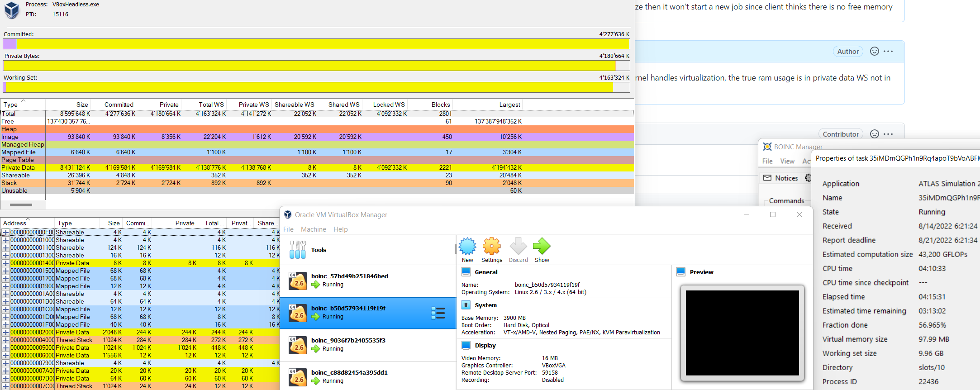Open the File menu in BOINC Manager
Screen dimensions: 980x390
point(767,161)
